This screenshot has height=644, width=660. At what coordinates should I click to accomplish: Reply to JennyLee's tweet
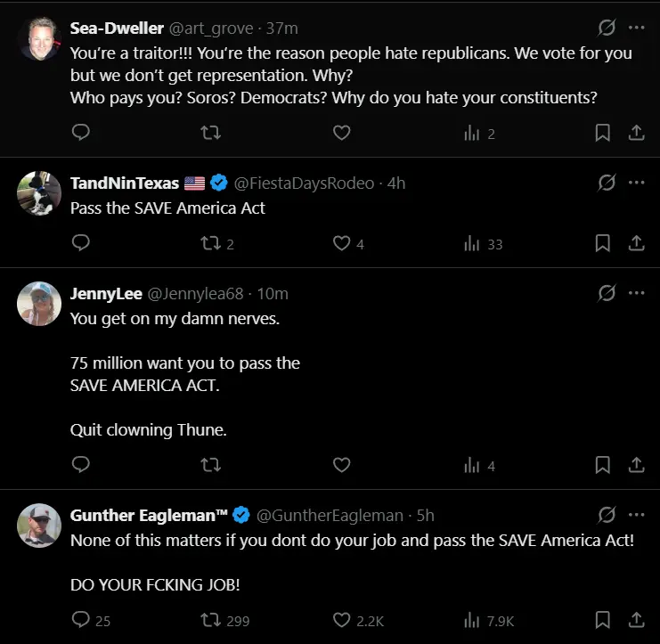point(81,465)
